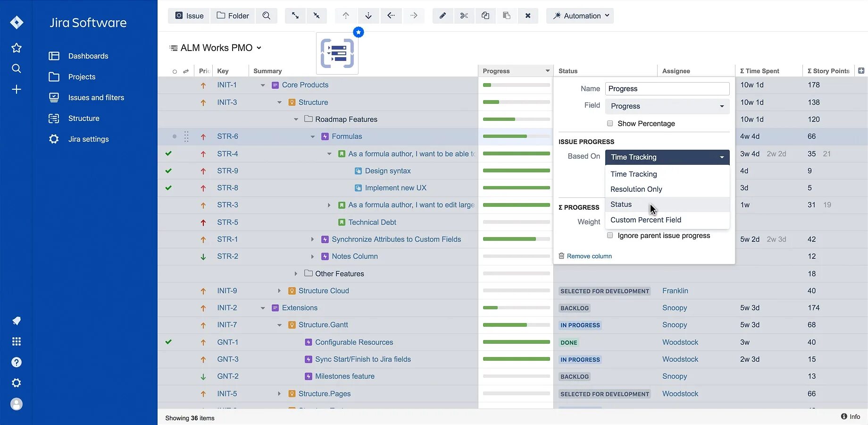Select Custom Percent Field option
Viewport: 868px width, 425px height.
667,220
